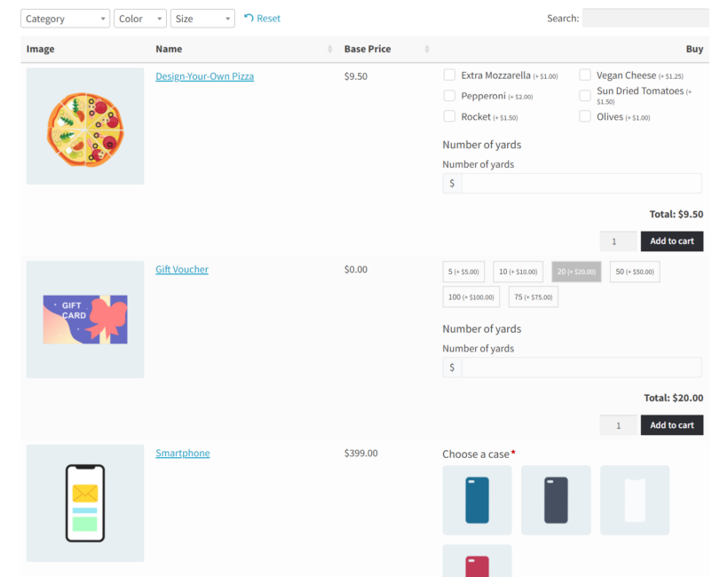Open the Gift Voucher product page
Image resolution: width=728 pixels, height=577 pixels.
[181, 269]
